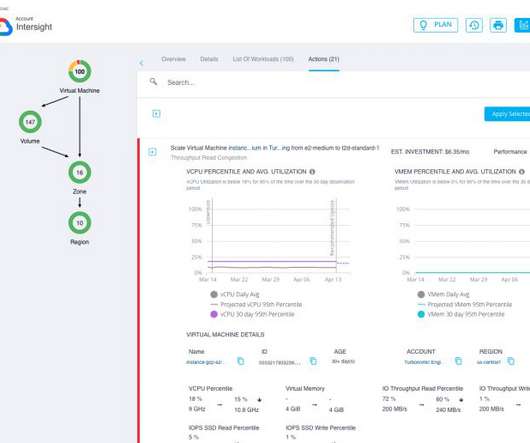The width and height of the screenshot is (530, 443).
Task: Click the printer icon button
Action: (498, 25)
